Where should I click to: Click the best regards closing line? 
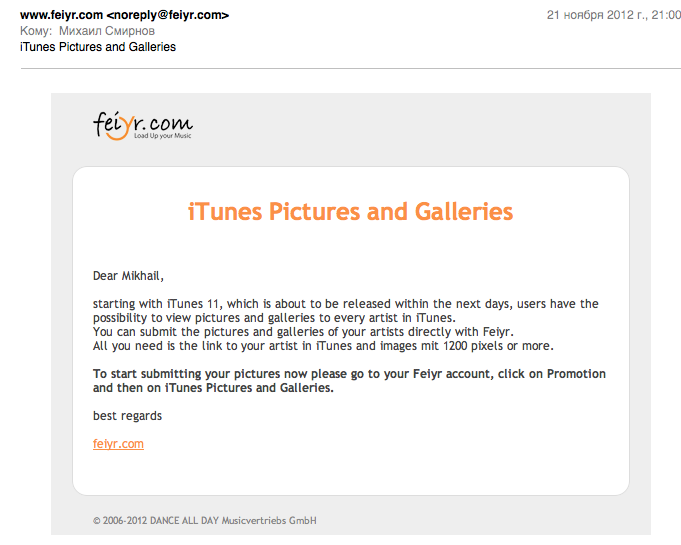pos(127,416)
